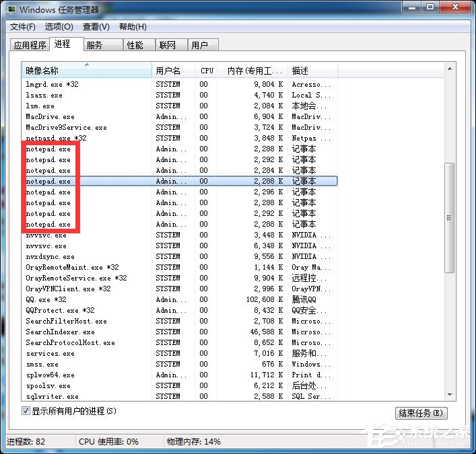Select the lsass.exe process row
Image resolution: width=476 pixels, height=454 pixels.
(x=180, y=96)
